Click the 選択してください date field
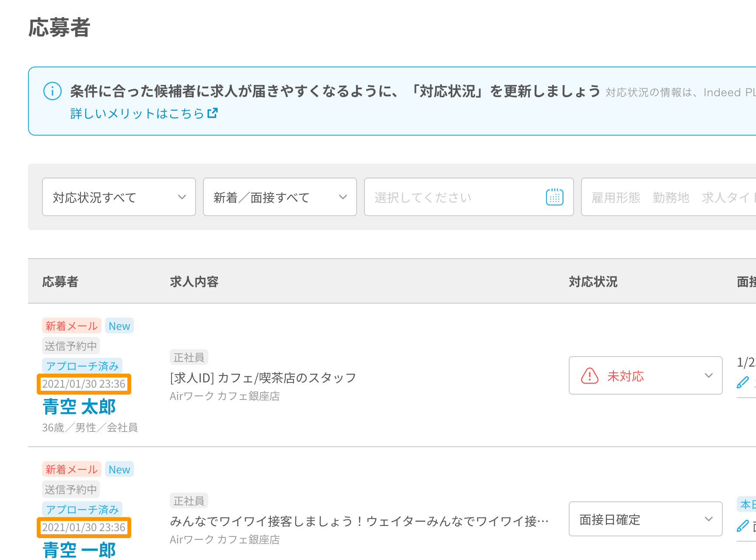Screen dimensions: 756x560 coord(469,197)
